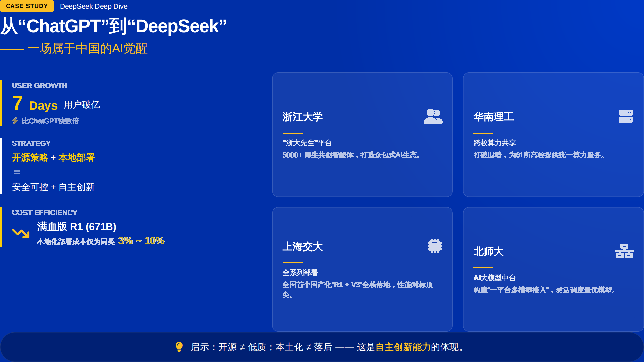Click the downward trend arrow under COST EFFICIENCY
This screenshot has width=644, height=362.
(x=20, y=233)
